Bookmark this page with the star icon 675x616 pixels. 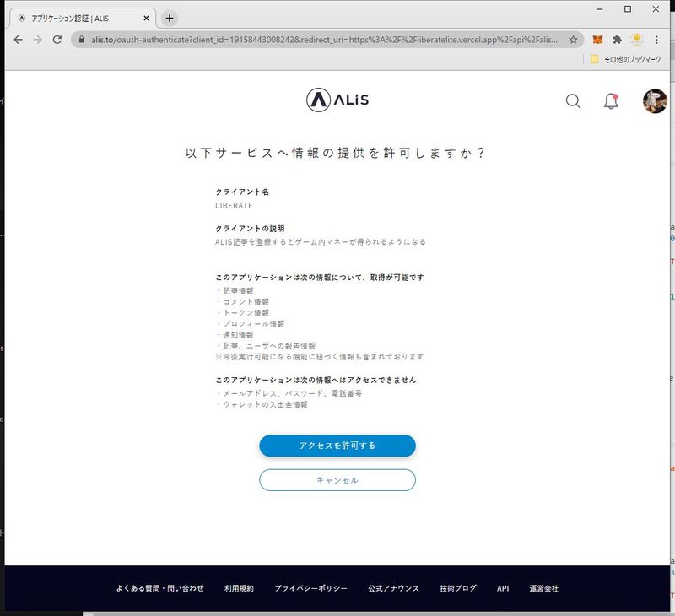click(574, 40)
